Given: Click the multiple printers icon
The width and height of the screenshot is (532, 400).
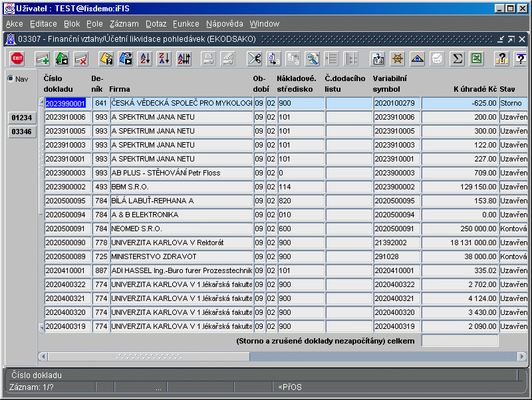Looking at the screenshot, I should pos(228,59).
